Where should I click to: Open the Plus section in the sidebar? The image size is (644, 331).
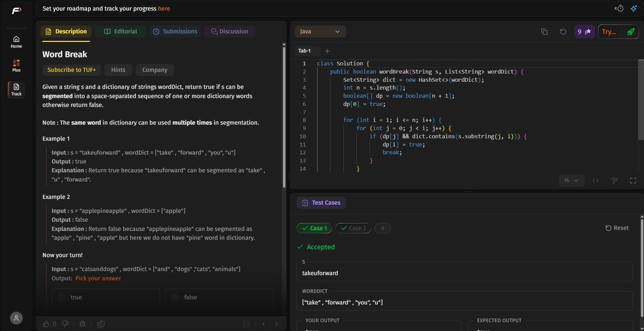pyautogui.click(x=16, y=65)
